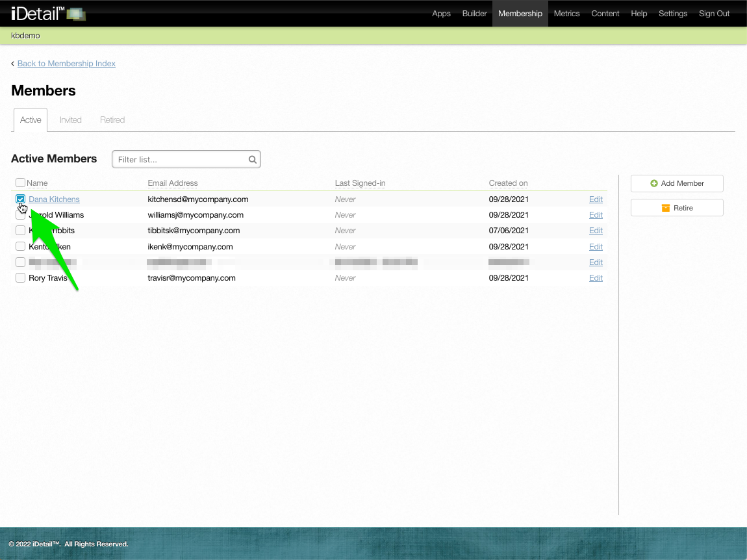The width and height of the screenshot is (747, 560).
Task: Follow the Back to Membership Index link
Action: pos(66,64)
